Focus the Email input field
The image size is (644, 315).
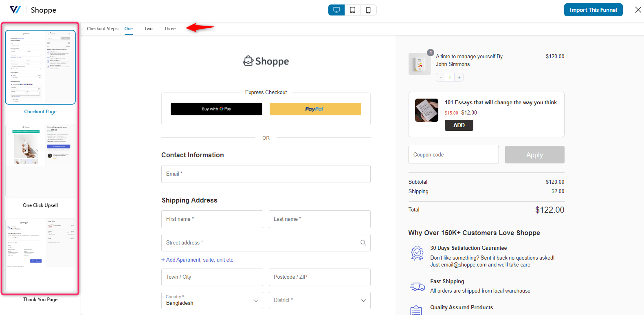pos(266,174)
